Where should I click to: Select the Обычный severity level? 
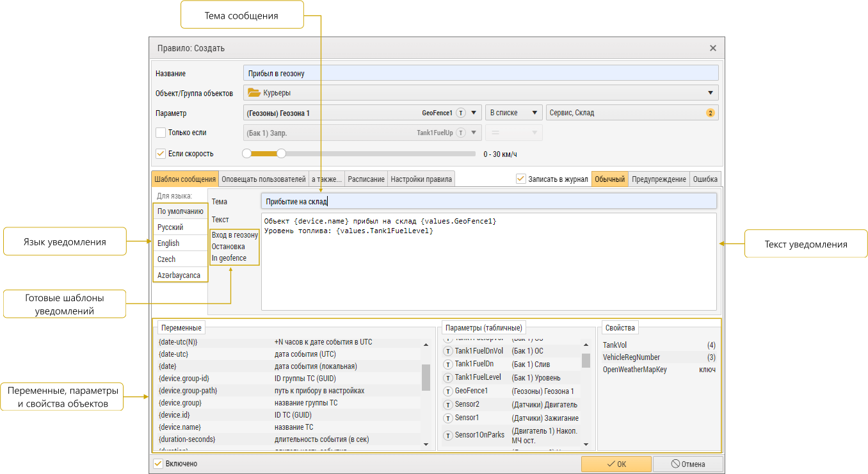click(x=610, y=179)
